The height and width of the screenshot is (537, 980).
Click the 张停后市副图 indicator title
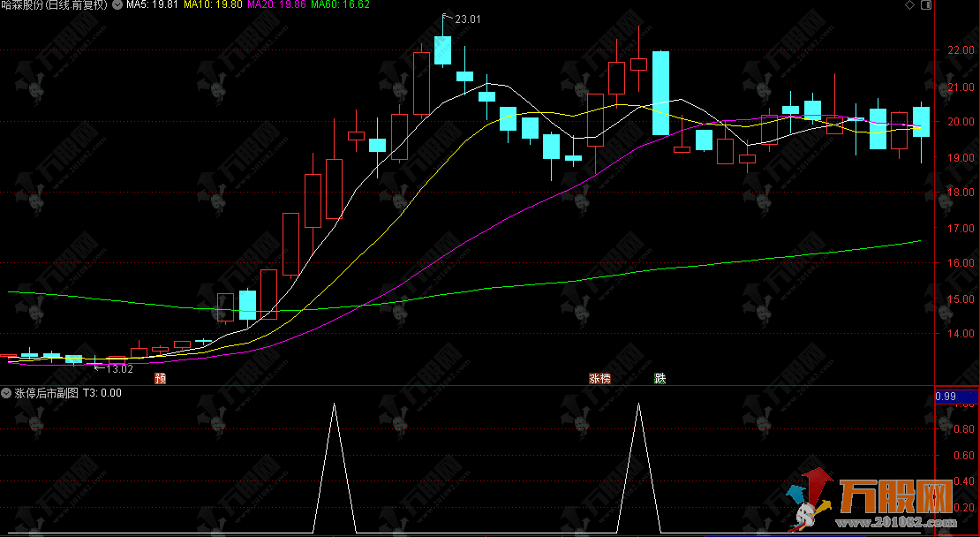coord(47,393)
